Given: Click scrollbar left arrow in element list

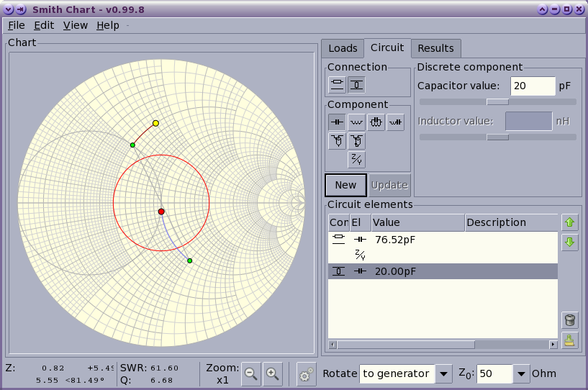Looking at the screenshot, I should (x=333, y=344).
